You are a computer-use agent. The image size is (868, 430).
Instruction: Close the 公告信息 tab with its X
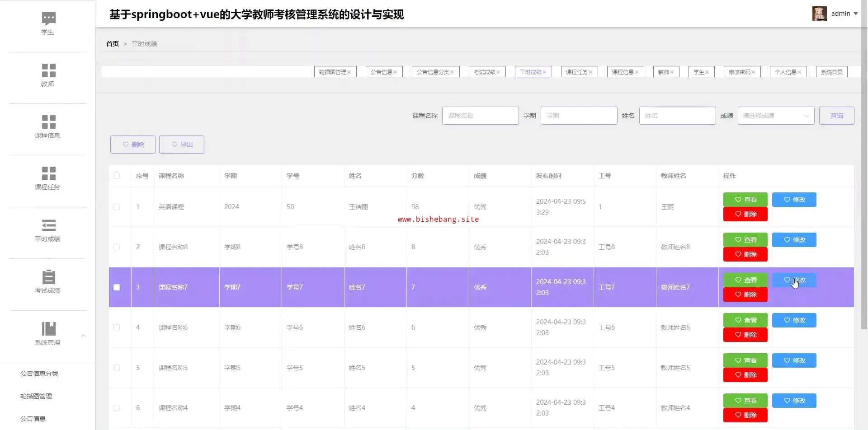coord(395,72)
